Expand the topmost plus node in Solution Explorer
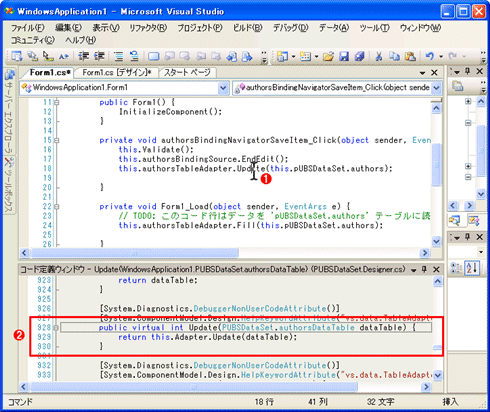The height and width of the screenshot is (412, 490). 468,101
